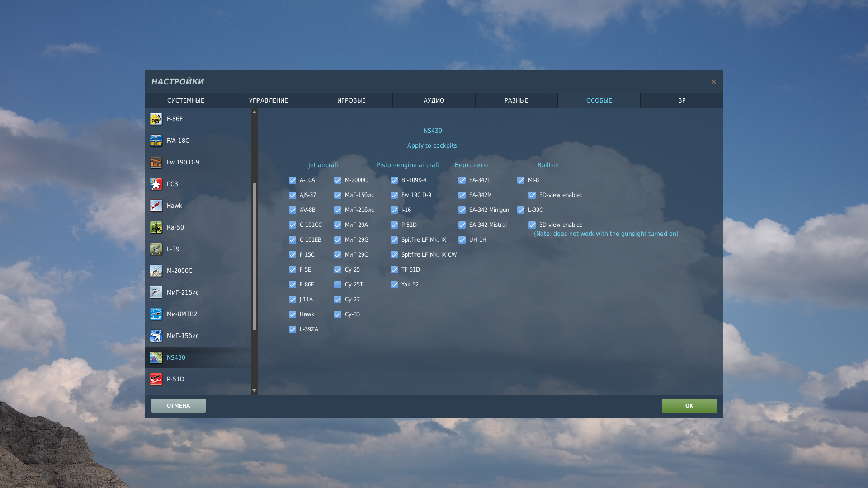The height and width of the screenshot is (488, 868).
Task: Uncheck the SA-342 Mistral checkbox
Action: coord(462,225)
